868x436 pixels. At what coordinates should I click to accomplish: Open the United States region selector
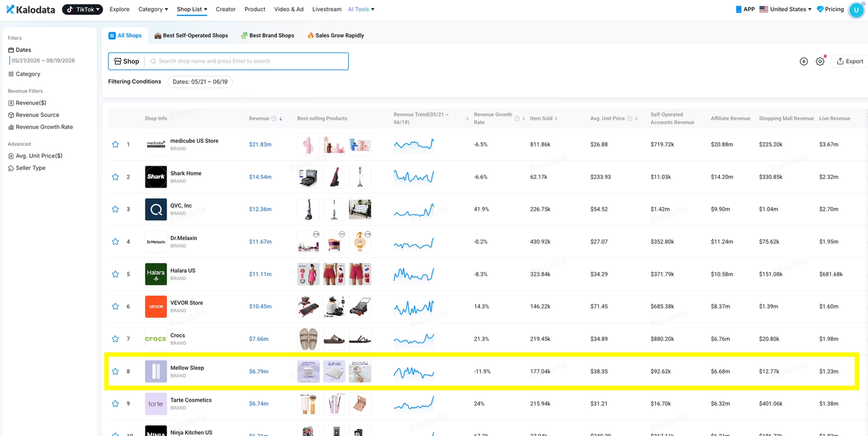786,9
